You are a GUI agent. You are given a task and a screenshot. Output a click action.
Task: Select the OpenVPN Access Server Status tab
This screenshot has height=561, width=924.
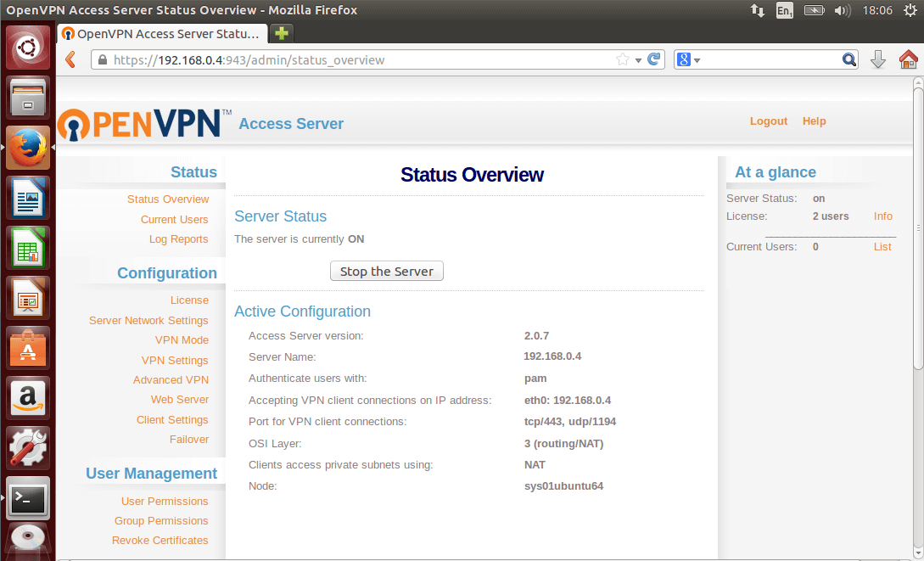coord(162,34)
